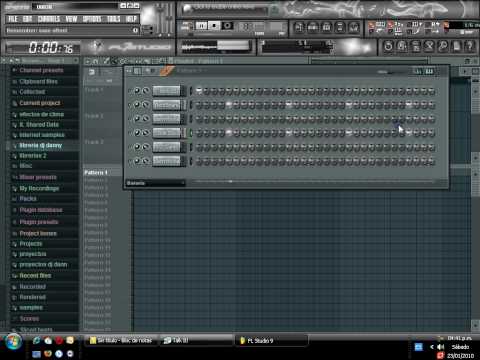
Task: Open the TOOLS menu
Action: [113, 19]
